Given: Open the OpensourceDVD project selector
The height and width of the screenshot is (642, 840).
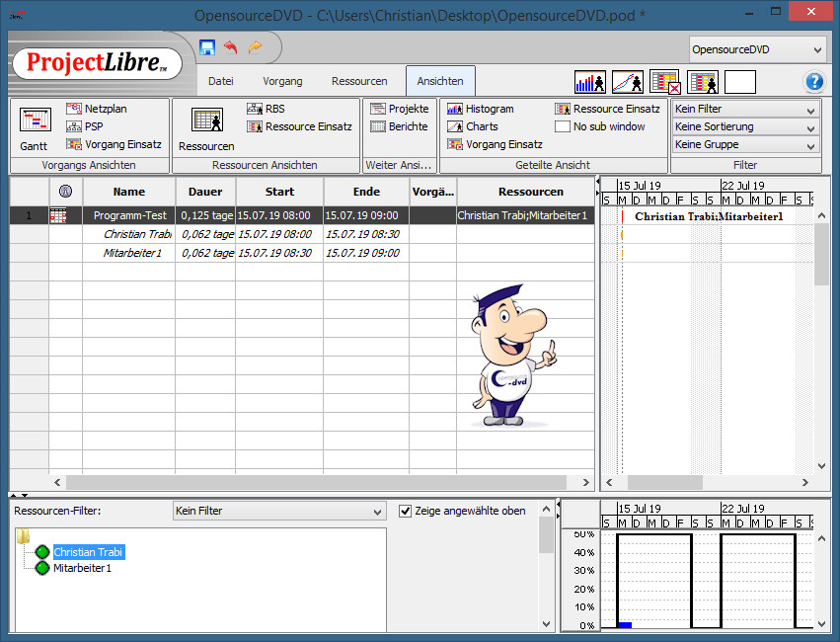Looking at the screenshot, I should (x=756, y=49).
